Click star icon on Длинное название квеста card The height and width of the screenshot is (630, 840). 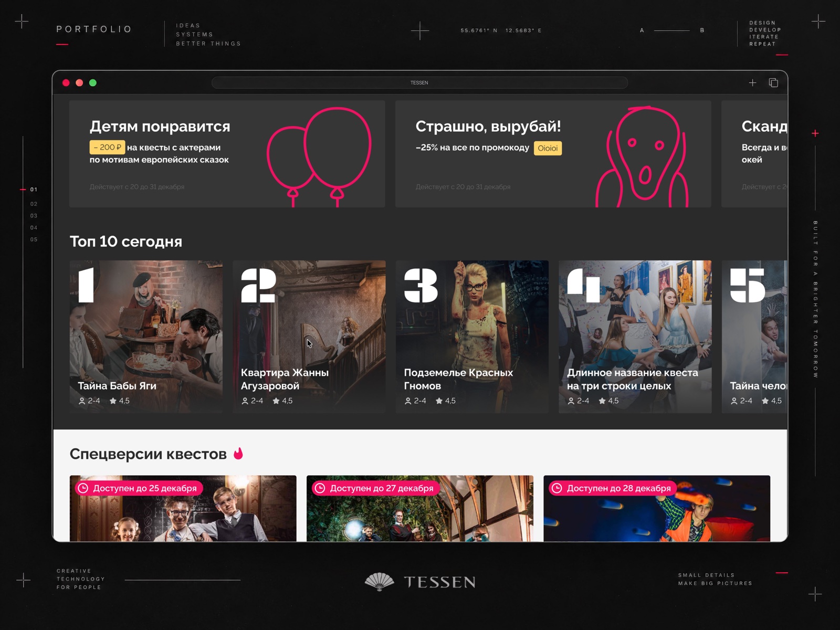coord(602,401)
